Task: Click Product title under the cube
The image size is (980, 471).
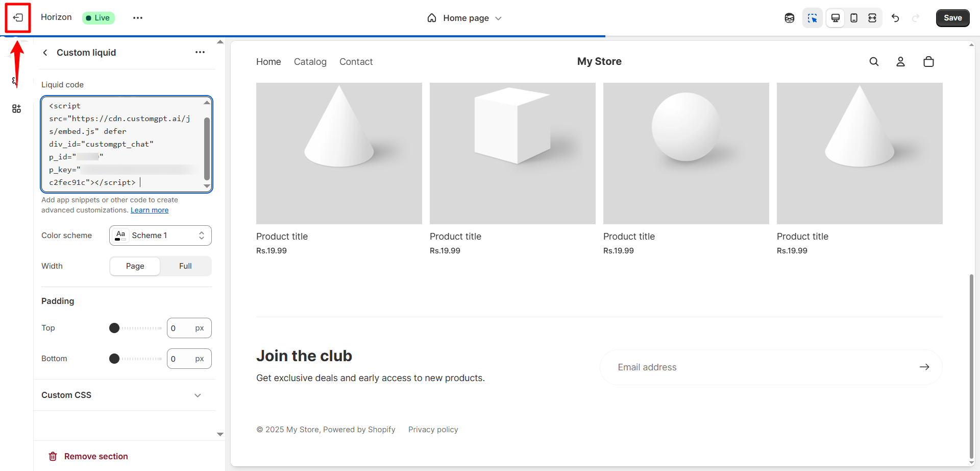Action: point(455,237)
